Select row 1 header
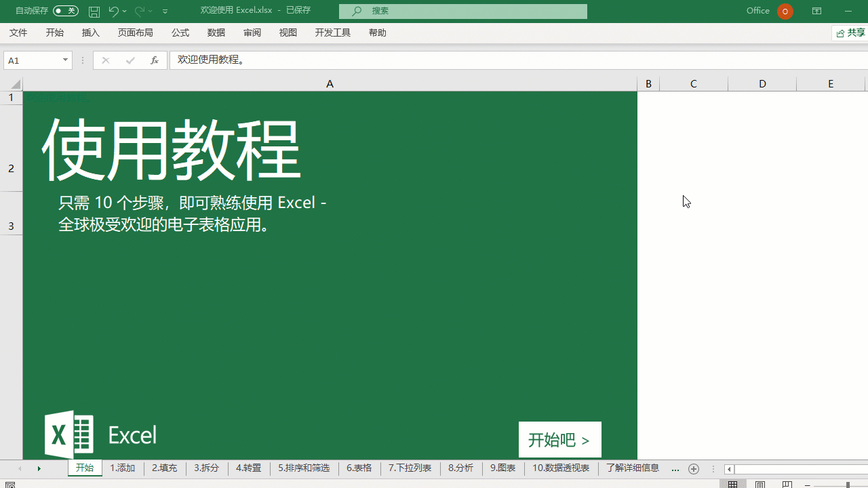The height and width of the screenshot is (488, 868). [11, 98]
